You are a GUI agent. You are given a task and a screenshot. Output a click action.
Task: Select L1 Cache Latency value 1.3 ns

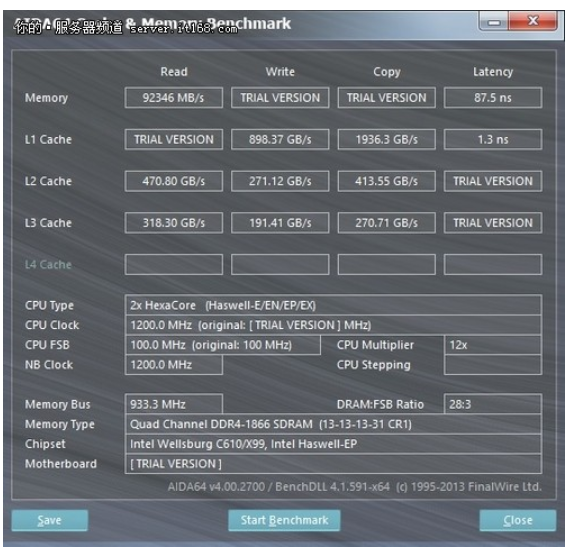click(x=493, y=139)
